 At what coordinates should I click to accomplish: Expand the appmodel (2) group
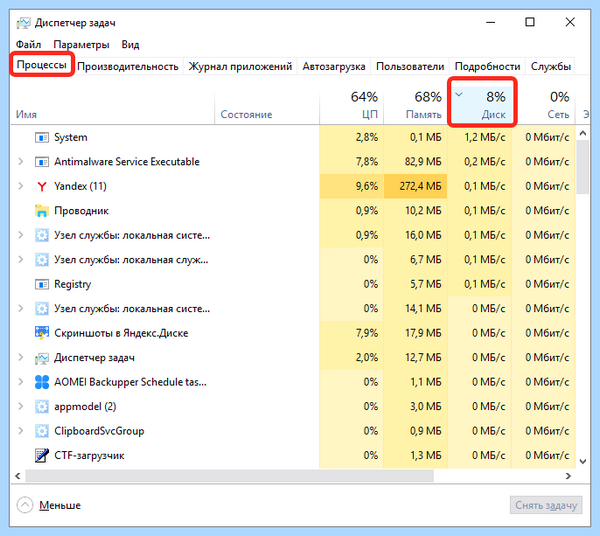[x=21, y=407]
